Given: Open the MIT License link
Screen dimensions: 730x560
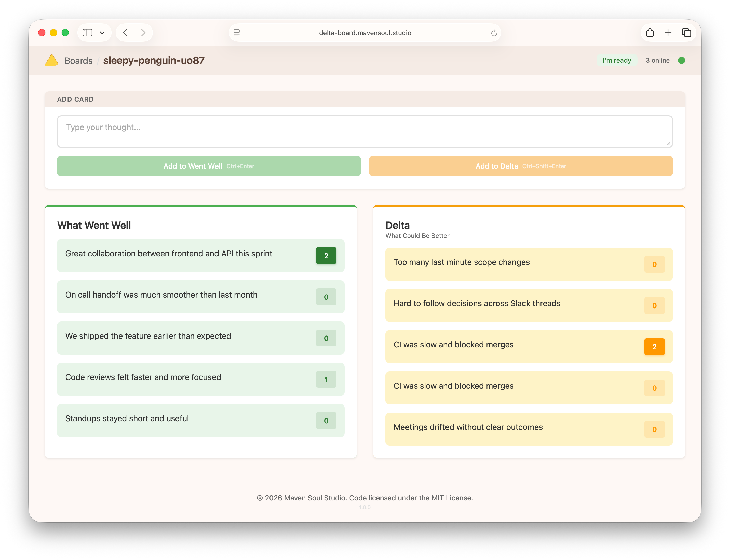Looking at the screenshot, I should (451, 498).
